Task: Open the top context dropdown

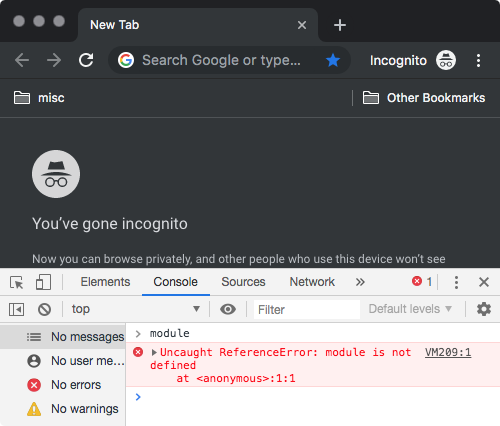Action: click(x=136, y=309)
